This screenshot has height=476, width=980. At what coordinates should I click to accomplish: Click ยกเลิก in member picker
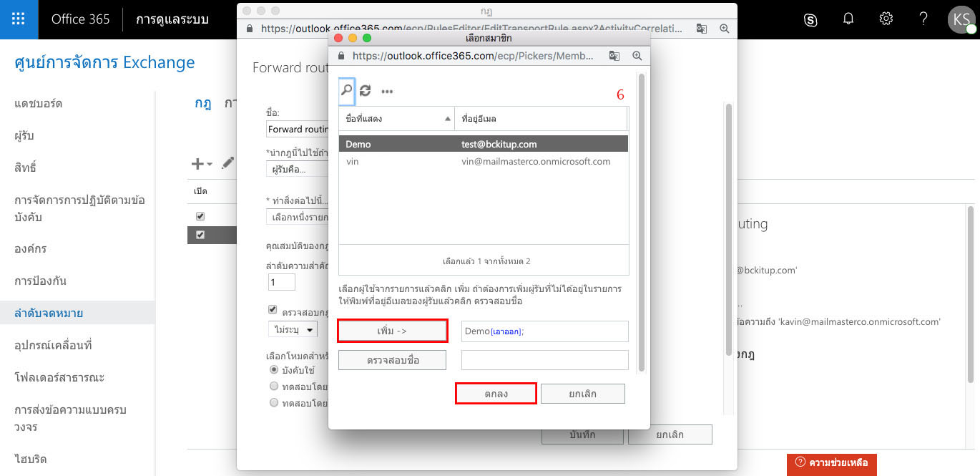point(583,394)
